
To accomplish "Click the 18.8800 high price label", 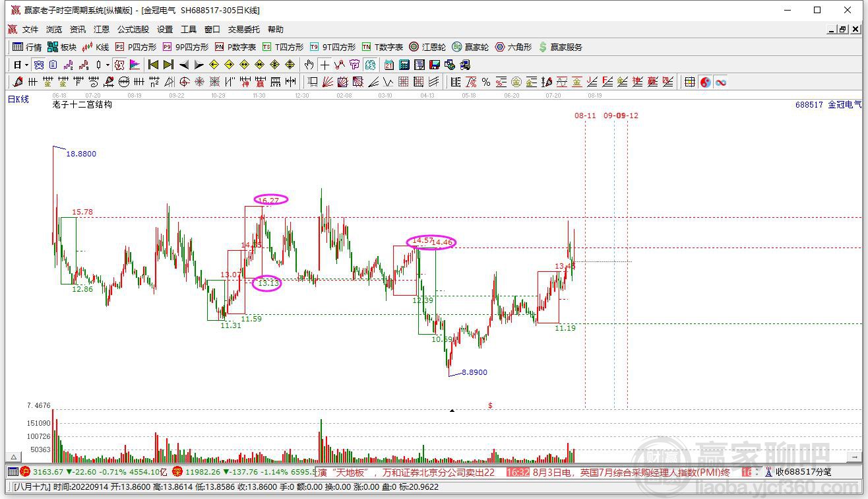I will click(x=81, y=154).
